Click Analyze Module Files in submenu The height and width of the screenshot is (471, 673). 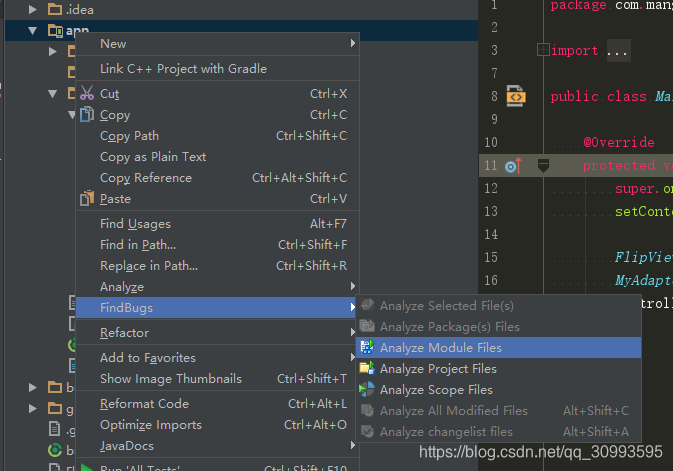point(499,347)
